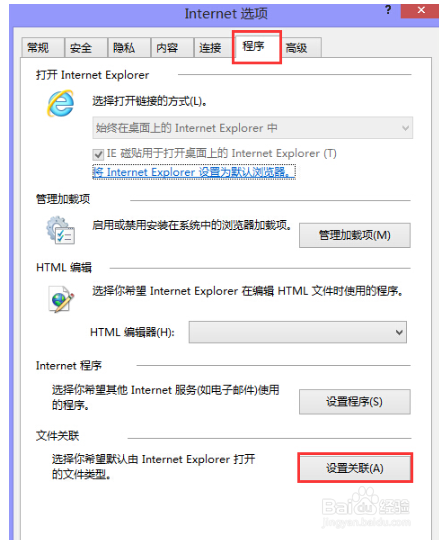Switch to the 常规 tab
This screenshot has width=439, height=540.
click(43, 48)
